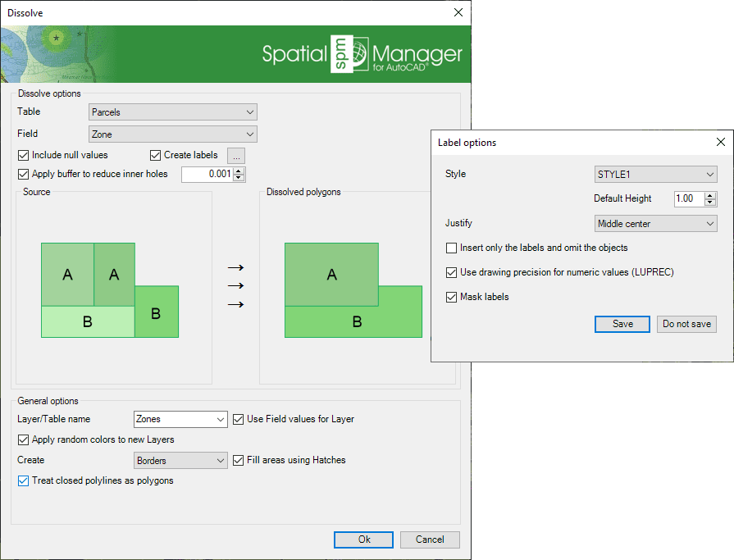
Task: Disable Mask labels
Action: [449, 297]
